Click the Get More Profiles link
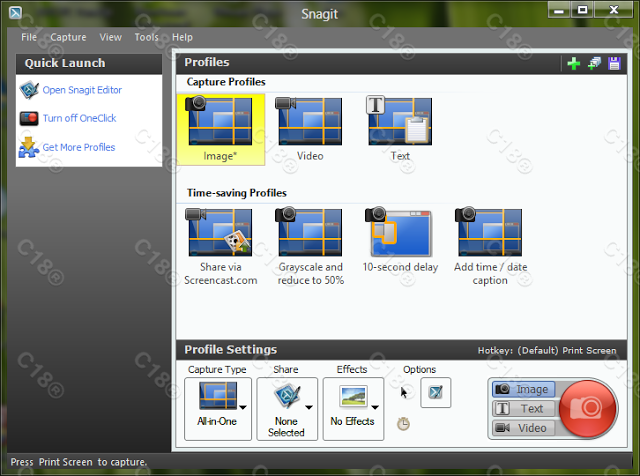The height and width of the screenshot is (476, 640). (x=79, y=147)
